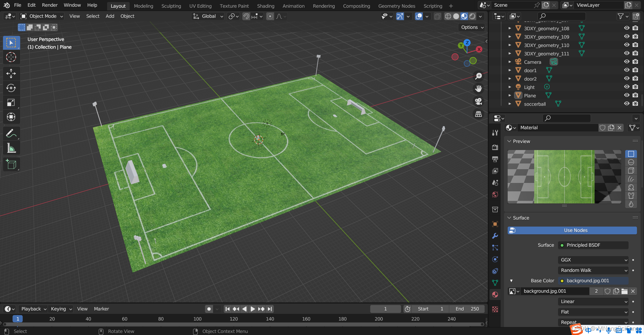Toggle viewport visibility of Camera
The image size is (644, 335).
tap(627, 62)
